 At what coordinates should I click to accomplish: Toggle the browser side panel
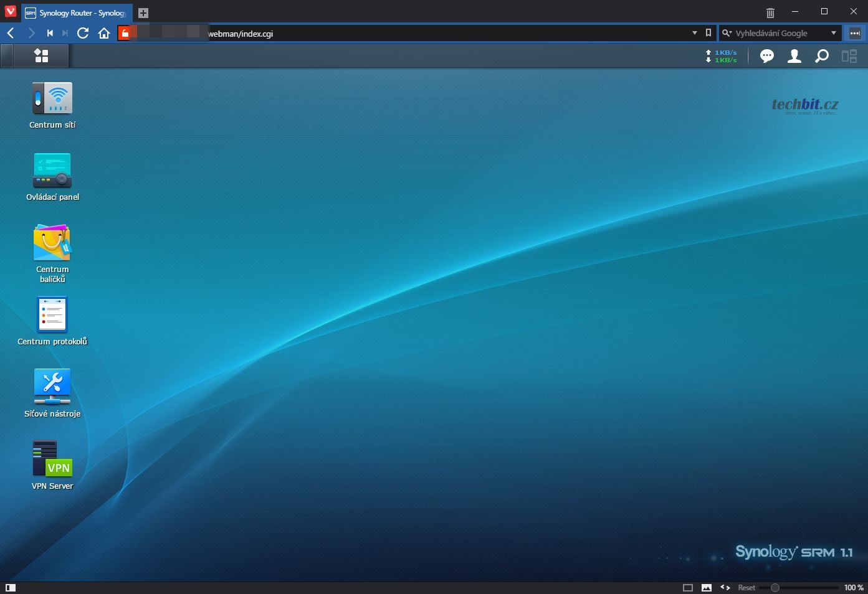11,587
